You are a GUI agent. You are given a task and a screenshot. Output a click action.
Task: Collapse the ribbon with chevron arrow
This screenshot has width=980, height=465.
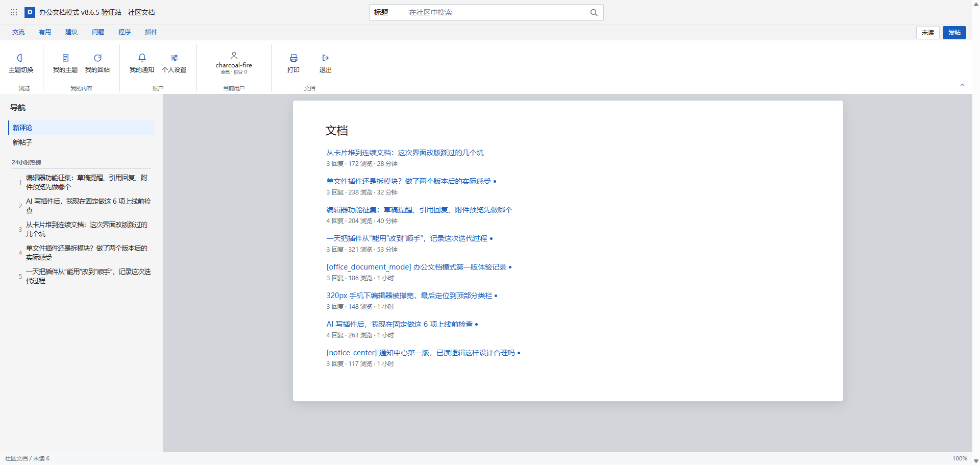[x=962, y=85]
